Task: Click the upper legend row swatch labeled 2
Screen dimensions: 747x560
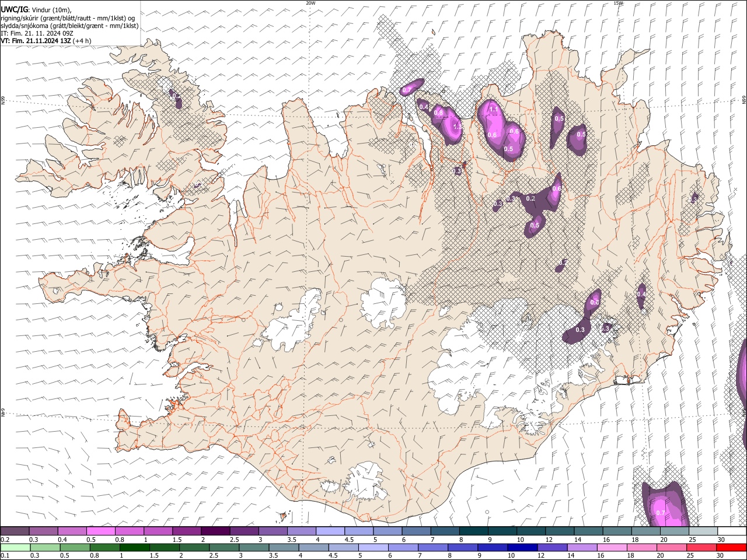Action: pos(215,531)
